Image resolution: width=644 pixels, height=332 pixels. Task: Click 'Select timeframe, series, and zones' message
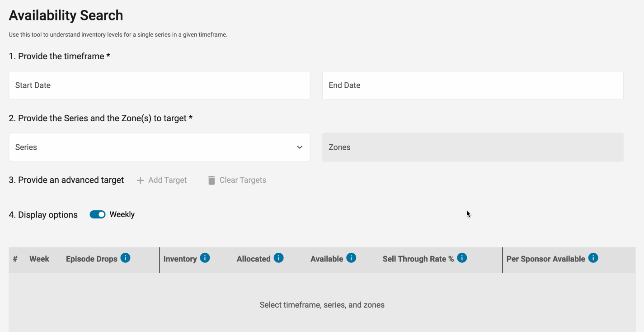coord(322,305)
